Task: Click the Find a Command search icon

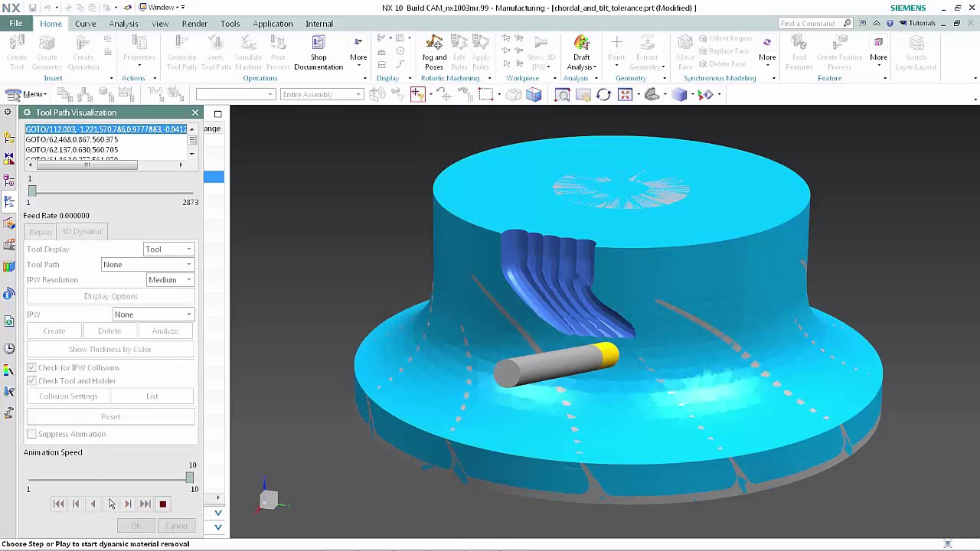Action: coord(847,23)
